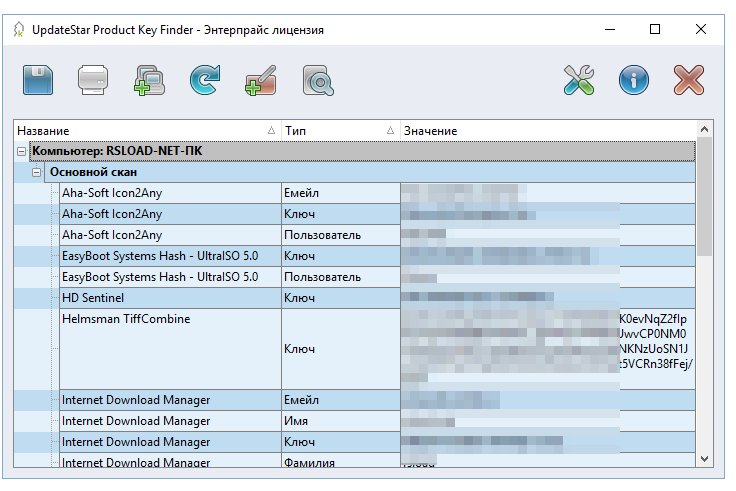Click the Add computer icon
The height and width of the screenshot is (491, 736).
(149, 80)
